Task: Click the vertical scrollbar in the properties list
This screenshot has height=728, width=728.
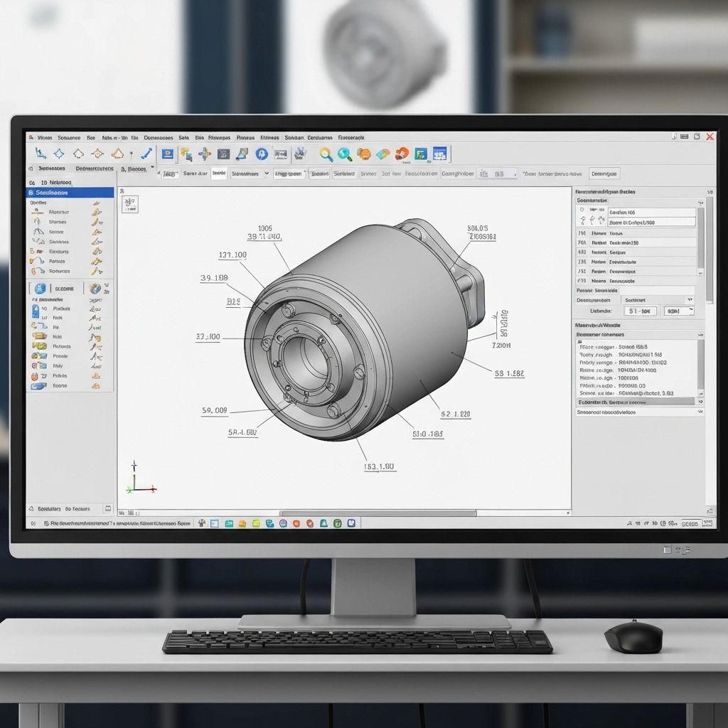Action: click(x=700, y=238)
